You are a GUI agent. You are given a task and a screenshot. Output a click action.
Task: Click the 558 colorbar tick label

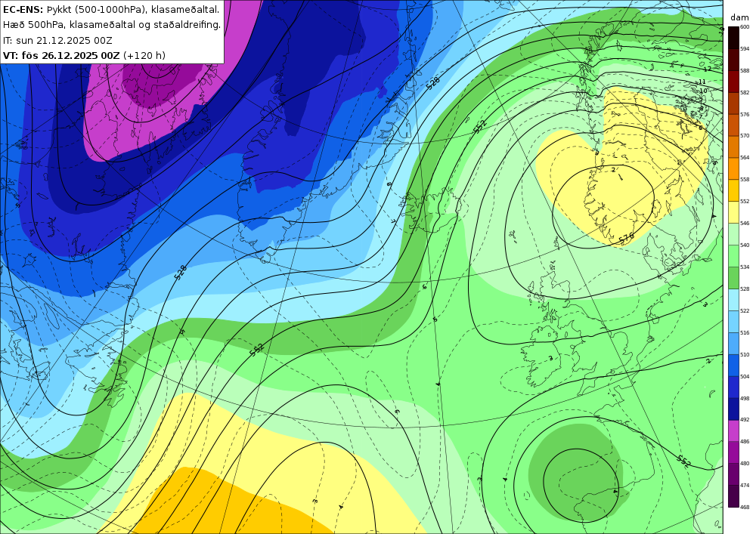[x=745, y=180]
